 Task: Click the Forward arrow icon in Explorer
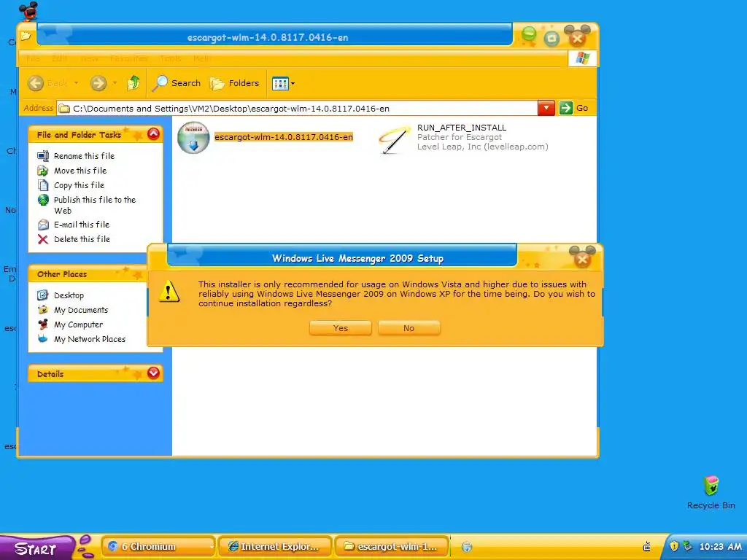click(x=98, y=83)
